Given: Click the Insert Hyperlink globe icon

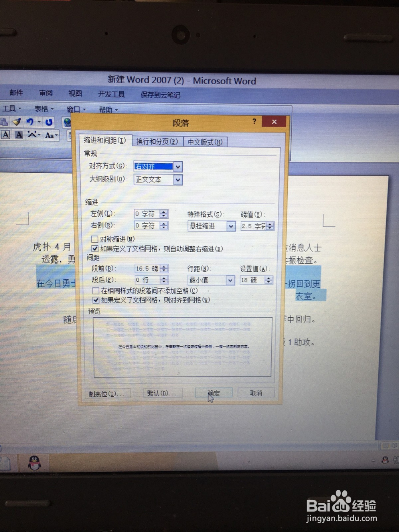Looking at the screenshot, I should coord(67,122).
